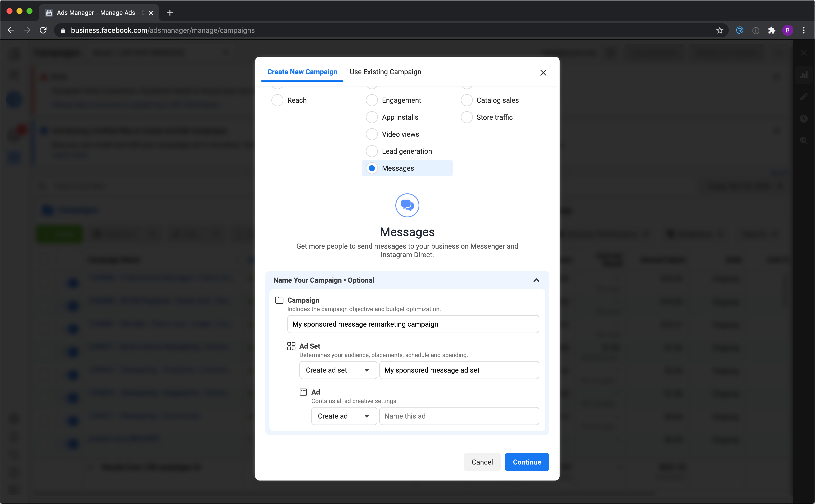Click the Ad Set grid icon
Screen dimensions: 815x504
[x=291, y=346]
